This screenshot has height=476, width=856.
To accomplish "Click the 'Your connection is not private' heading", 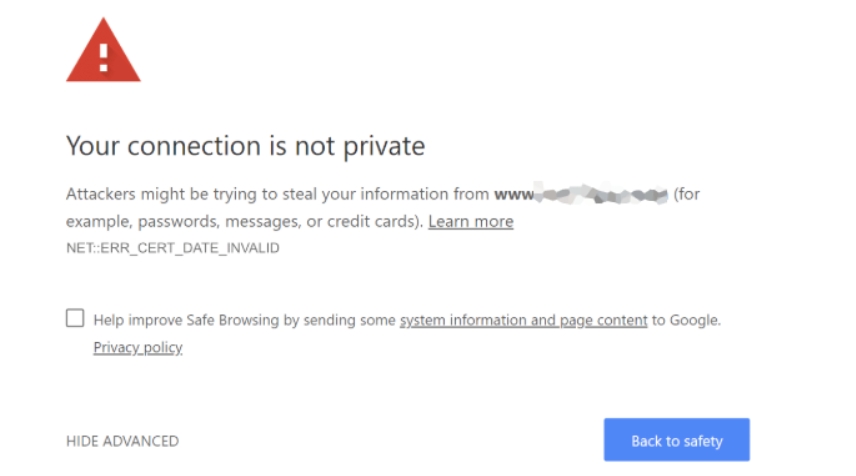I will 245,146.
